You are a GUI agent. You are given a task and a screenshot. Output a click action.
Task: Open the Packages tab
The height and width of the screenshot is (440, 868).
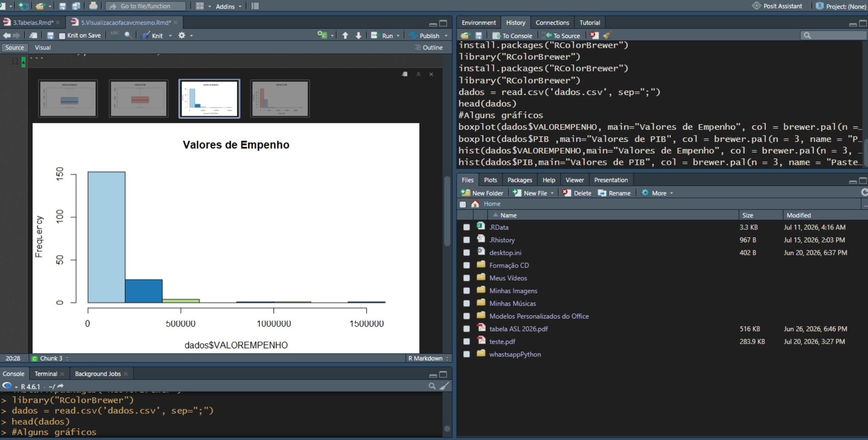[519, 180]
